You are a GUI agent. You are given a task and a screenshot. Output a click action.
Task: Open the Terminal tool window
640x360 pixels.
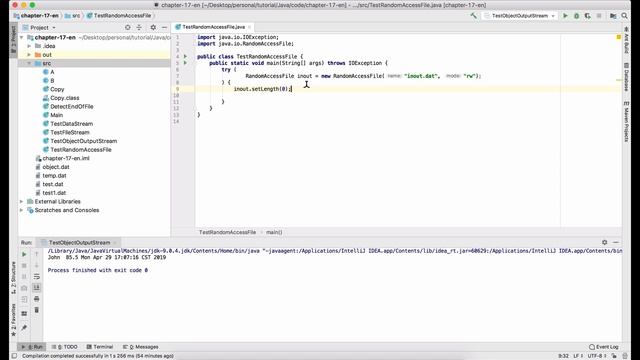[x=100, y=347]
